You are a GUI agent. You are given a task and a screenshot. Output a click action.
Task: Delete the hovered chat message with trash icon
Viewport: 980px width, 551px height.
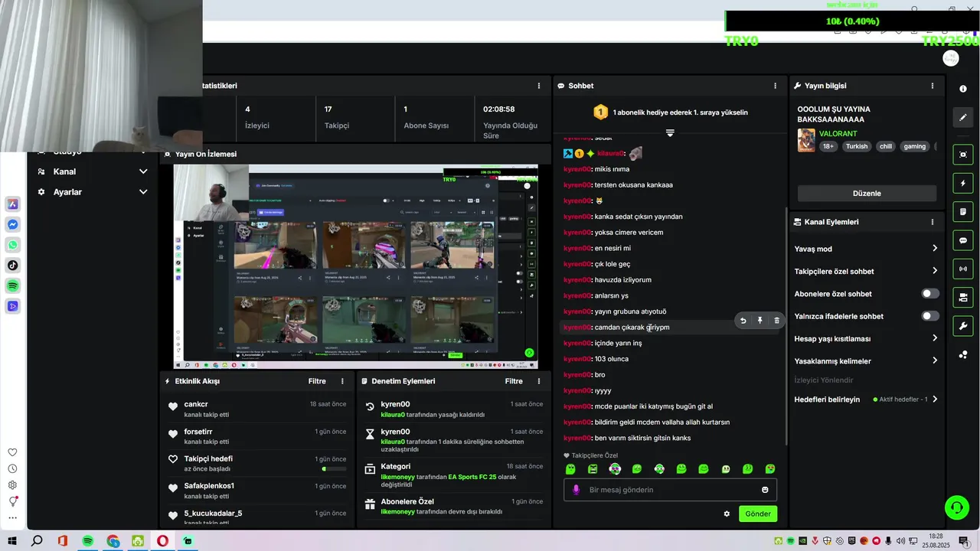pos(776,321)
